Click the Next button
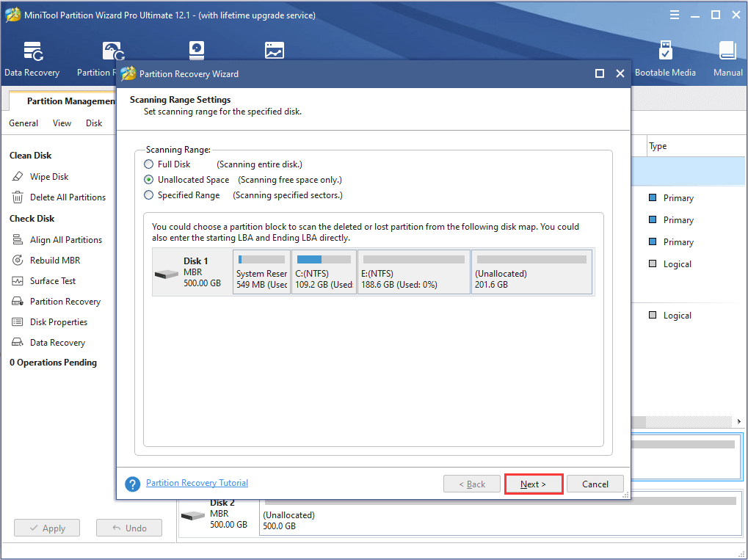 (x=534, y=484)
